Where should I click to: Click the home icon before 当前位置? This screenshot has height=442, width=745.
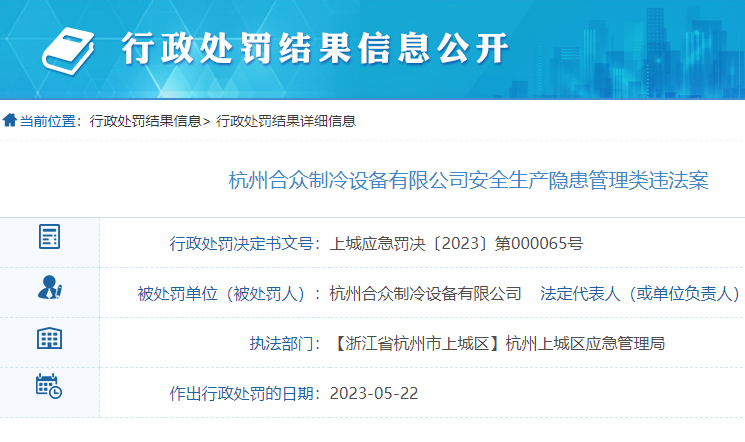(10, 120)
